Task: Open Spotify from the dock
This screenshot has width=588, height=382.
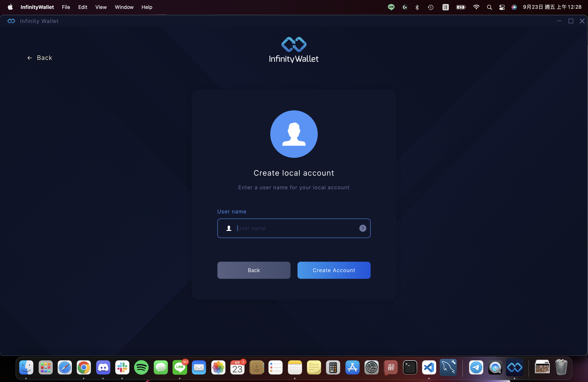Action: tap(141, 367)
